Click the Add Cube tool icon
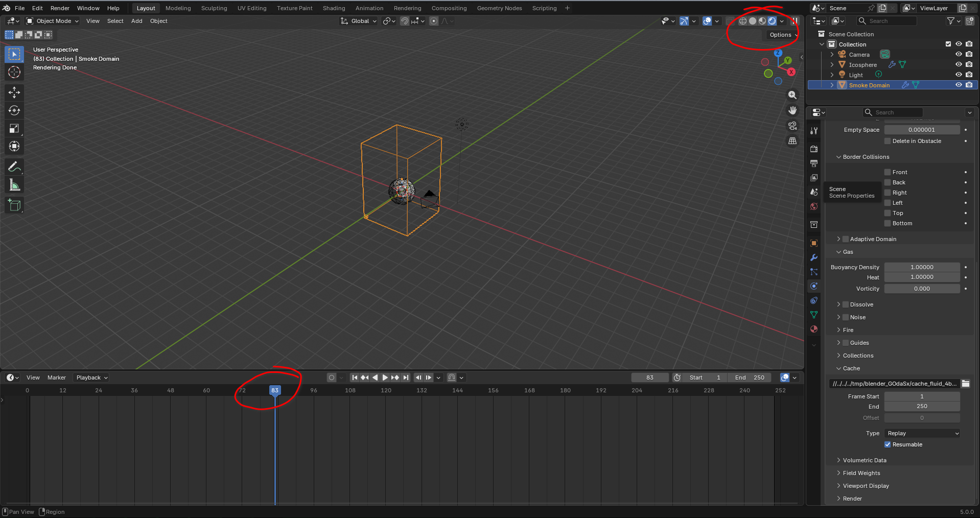980x518 pixels. [14, 205]
